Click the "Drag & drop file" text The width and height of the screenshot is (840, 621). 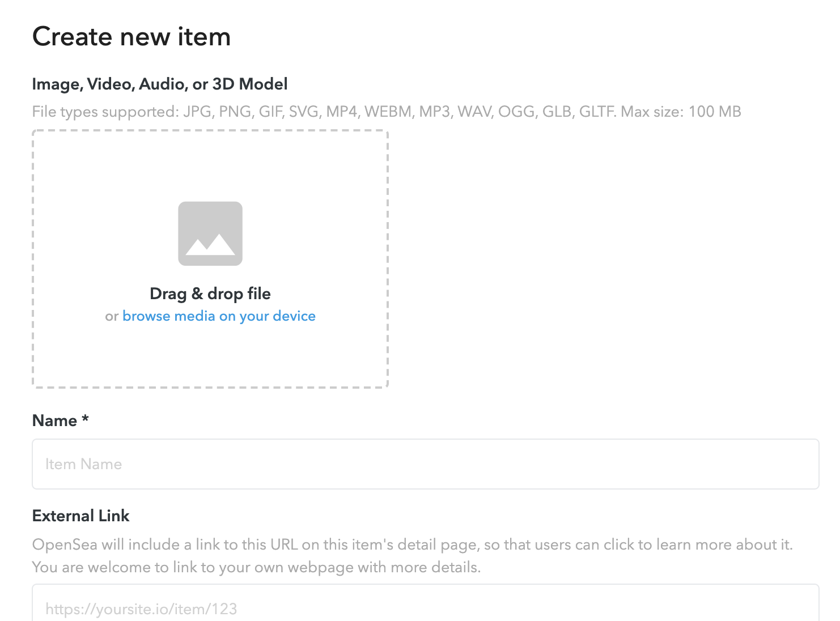pos(210,294)
